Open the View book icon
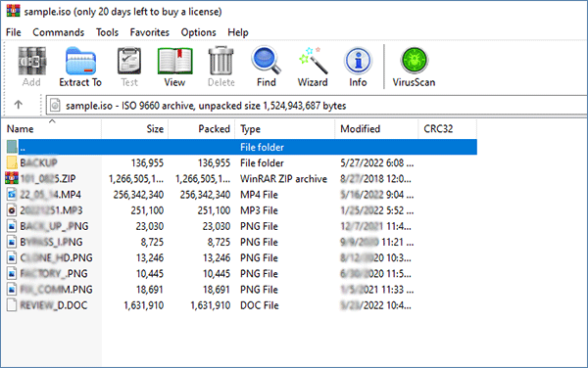 pyautogui.click(x=175, y=61)
